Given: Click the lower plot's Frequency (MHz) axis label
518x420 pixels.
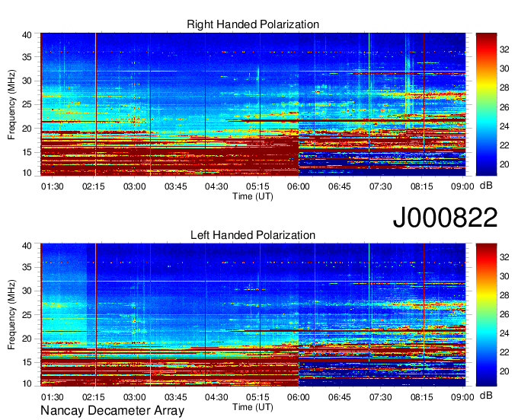Looking at the screenshot, I should 11,315.
